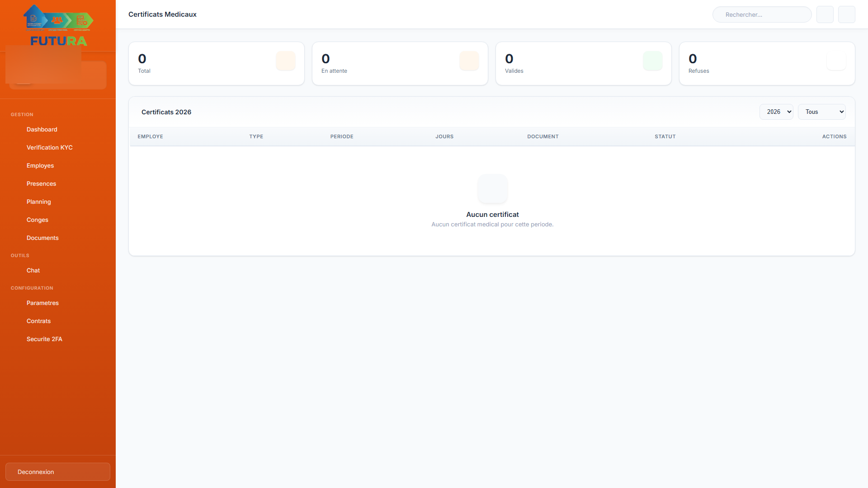868x488 pixels.
Task: Click the orange icon tile on Total card
Action: tap(285, 61)
